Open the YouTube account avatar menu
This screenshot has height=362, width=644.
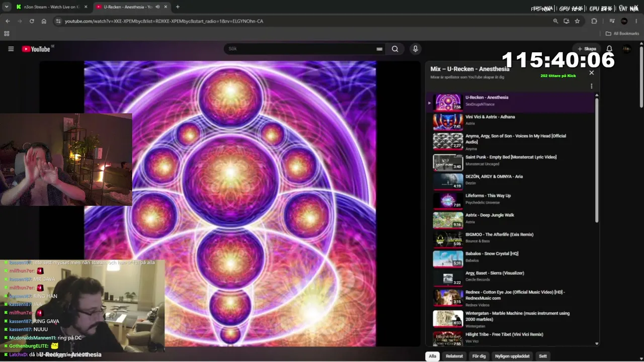pyautogui.click(x=626, y=49)
